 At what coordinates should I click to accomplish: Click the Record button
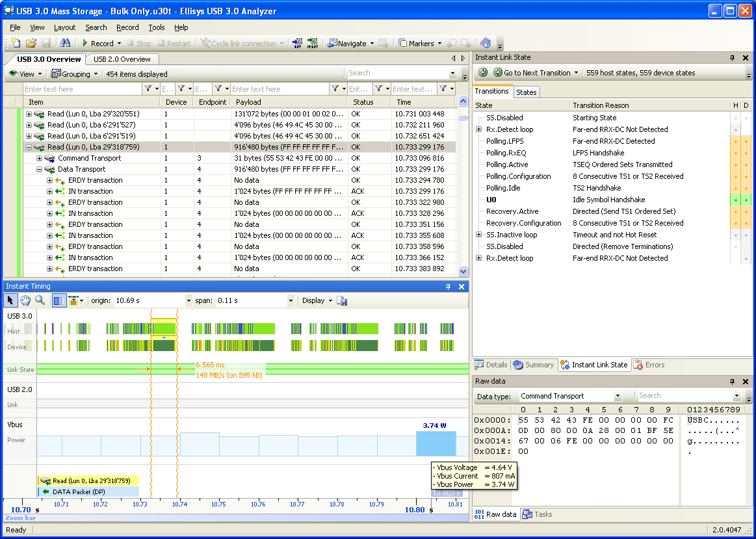96,44
